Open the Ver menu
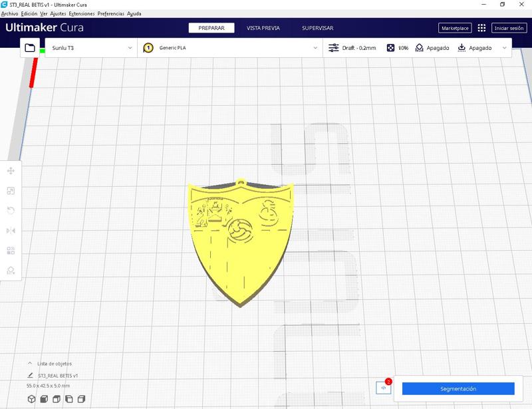532x409 pixels. [x=44, y=13]
